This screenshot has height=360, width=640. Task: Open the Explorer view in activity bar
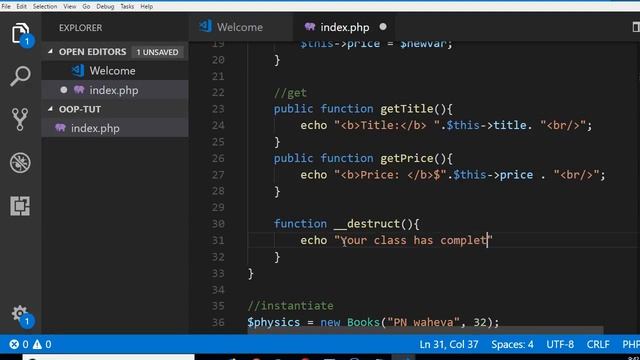coord(20,33)
